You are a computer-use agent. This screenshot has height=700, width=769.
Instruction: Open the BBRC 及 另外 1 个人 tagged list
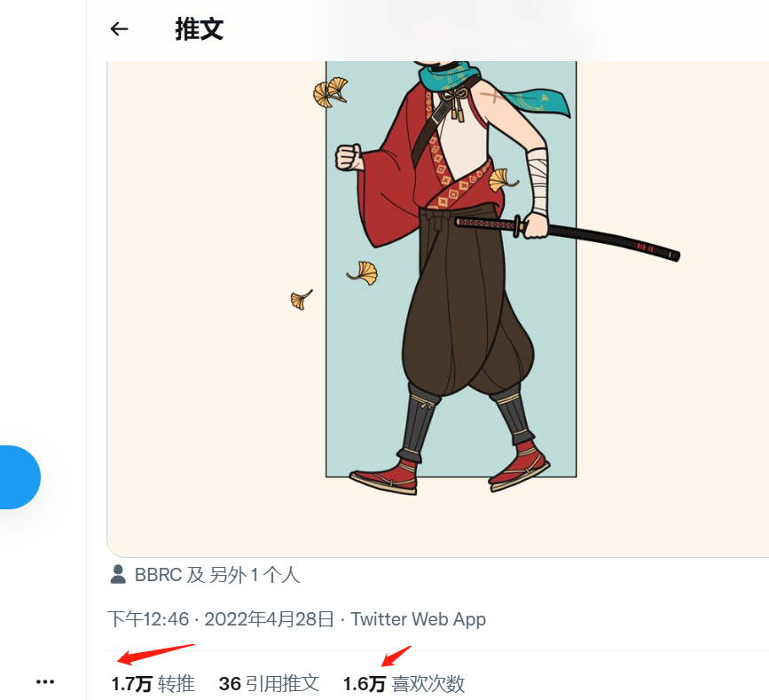click(216, 575)
